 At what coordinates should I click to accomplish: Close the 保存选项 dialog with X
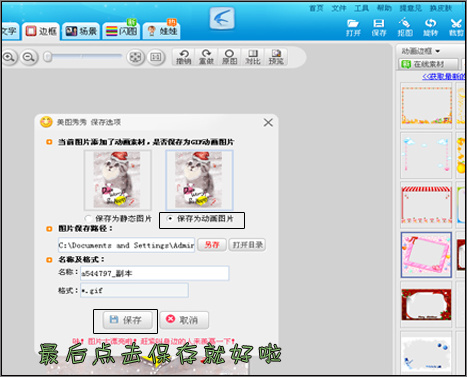coord(268,122)
